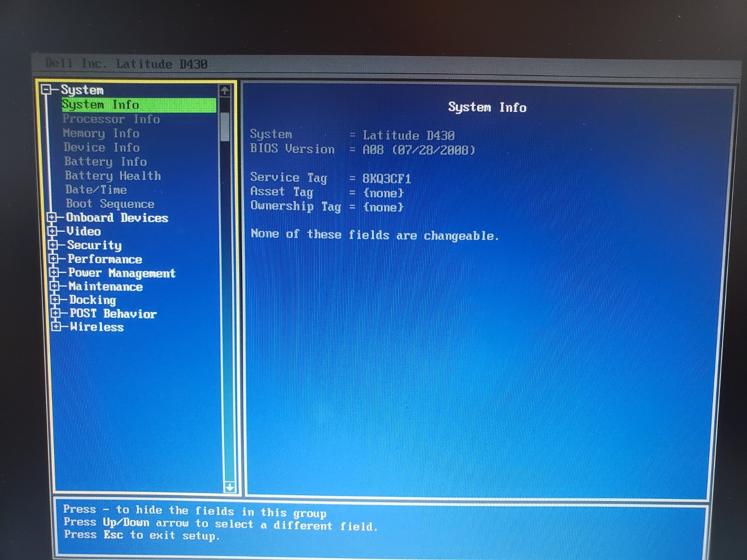Open Battery Health entry
Viewport: 747px width, 560px height.
click(113, 176)
